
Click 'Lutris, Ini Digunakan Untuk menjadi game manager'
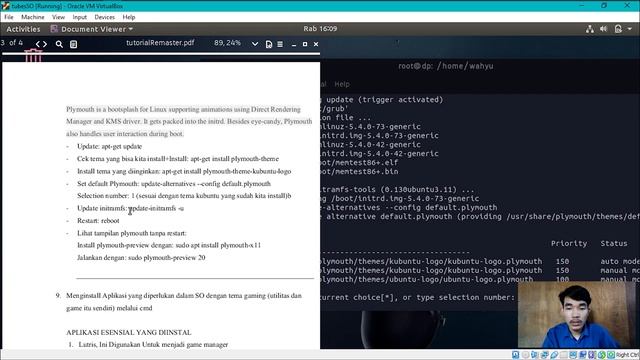pos(153,344)
